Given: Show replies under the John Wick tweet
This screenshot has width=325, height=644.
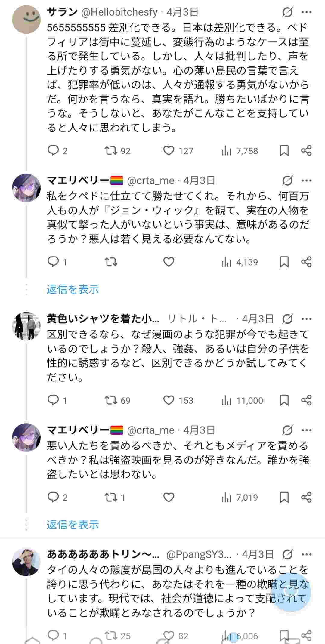Looking at the screenshot, I should click(x=73, y=289).
